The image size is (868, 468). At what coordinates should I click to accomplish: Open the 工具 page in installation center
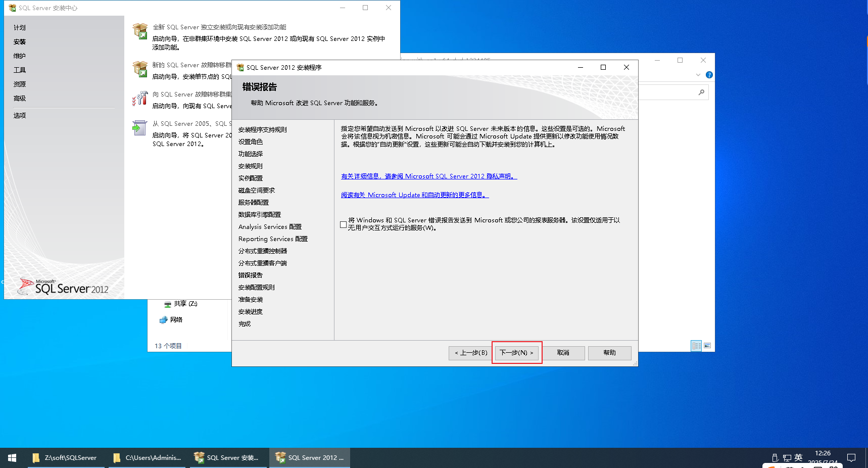(20, 70)
